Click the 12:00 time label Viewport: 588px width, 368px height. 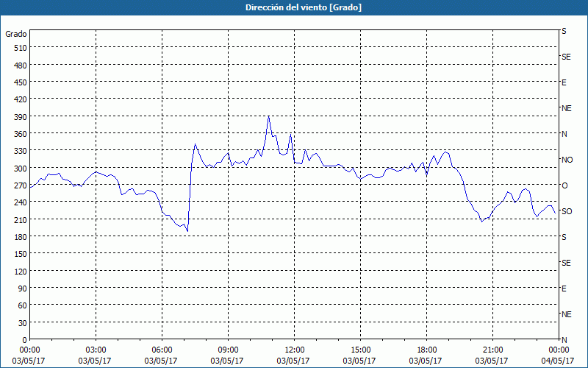pyautogui.click(x=295, y=350)
